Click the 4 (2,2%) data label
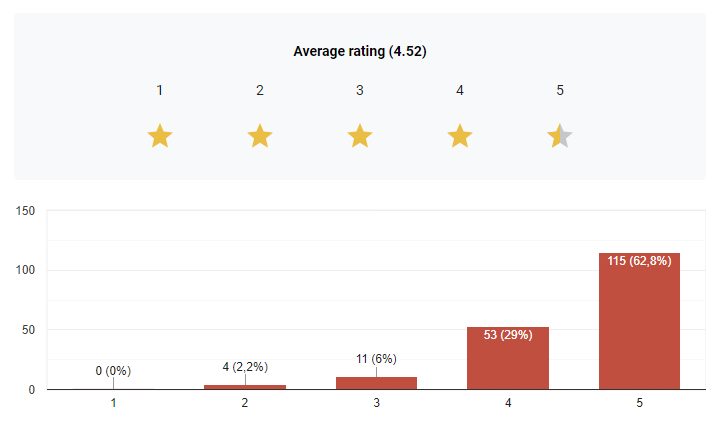Screen dimensions: 713x423 pos(245,367)
